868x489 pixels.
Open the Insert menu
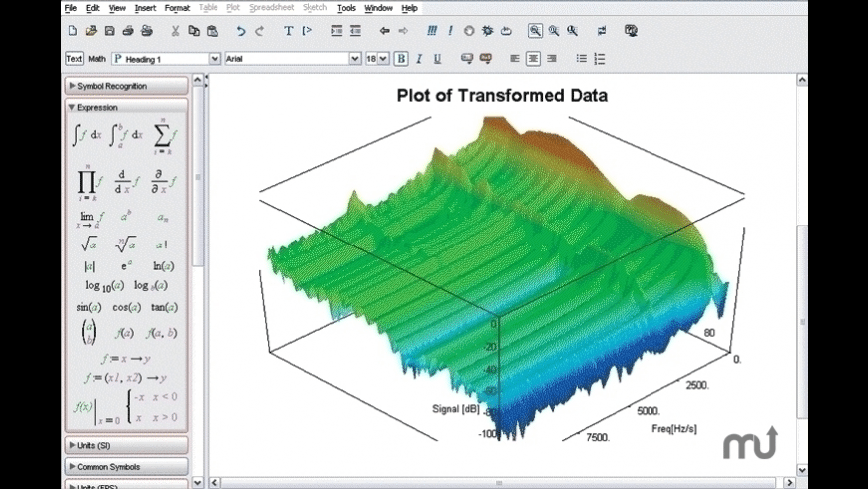click(x=145, y=8)
